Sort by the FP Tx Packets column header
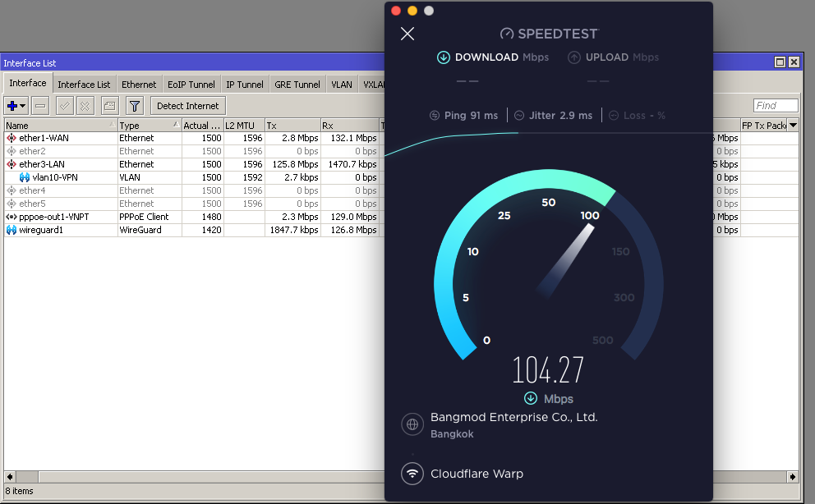The width and height of the screenshot is (815, 504). [763, 125]
